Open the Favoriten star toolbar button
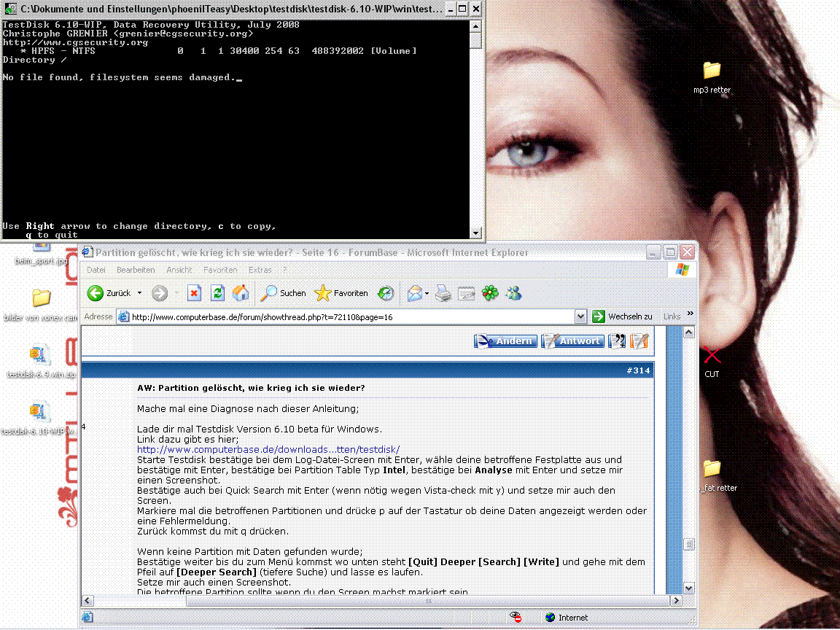This screenshot has height=630, width=840. pyautogui.click(x=341, y=293)
